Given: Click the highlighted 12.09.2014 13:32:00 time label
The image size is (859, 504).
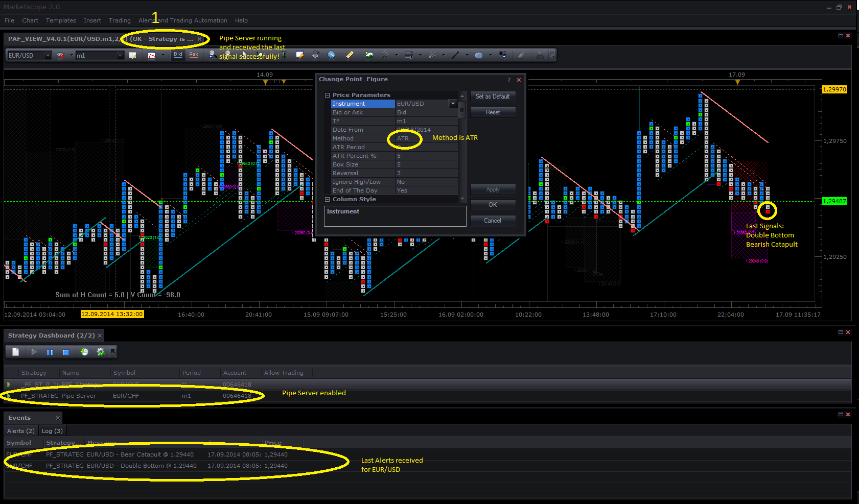Looking at the screenshot, I should coord(112,314).
